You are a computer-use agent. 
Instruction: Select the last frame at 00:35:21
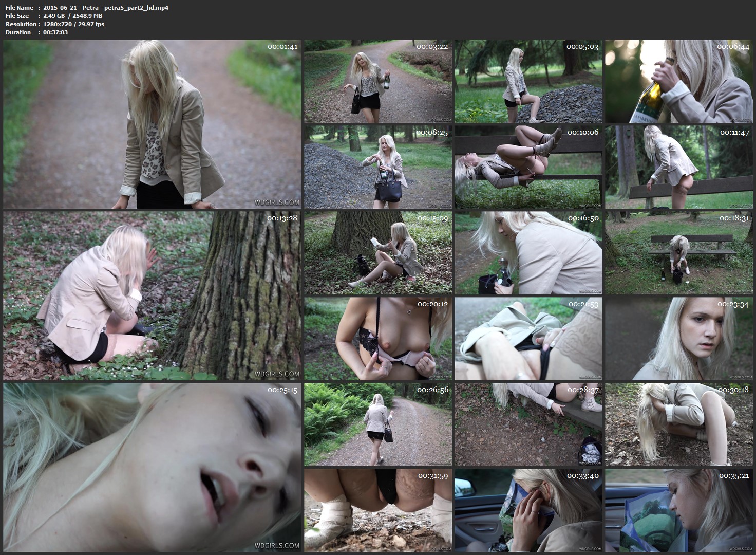678,510
